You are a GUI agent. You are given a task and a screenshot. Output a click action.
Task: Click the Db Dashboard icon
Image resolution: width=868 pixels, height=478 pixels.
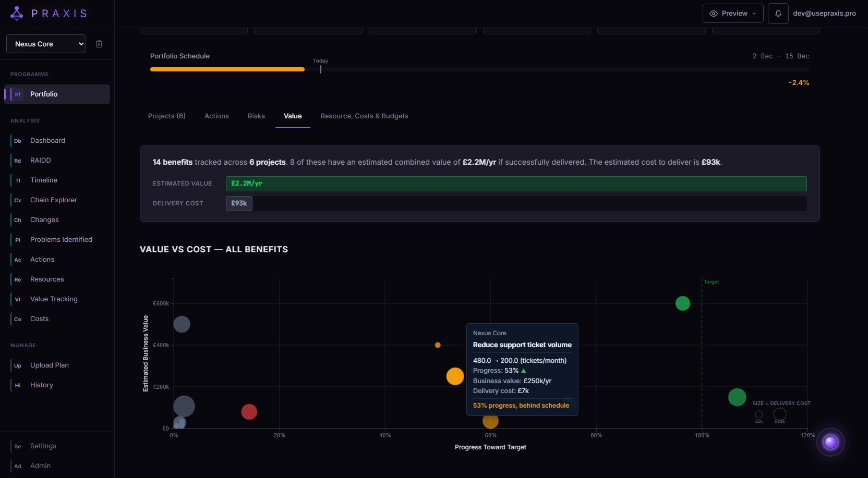18,141
